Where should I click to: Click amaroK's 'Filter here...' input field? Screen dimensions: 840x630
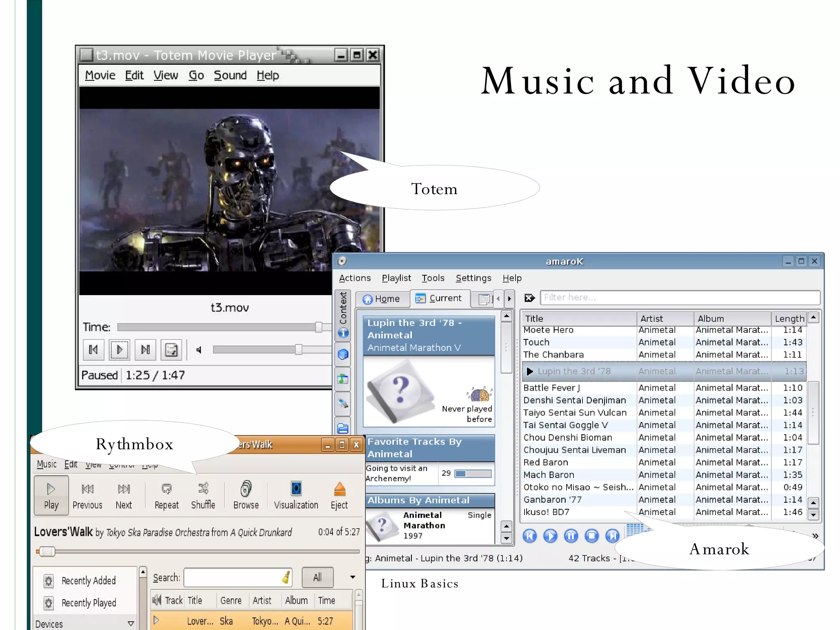[680, 298]
